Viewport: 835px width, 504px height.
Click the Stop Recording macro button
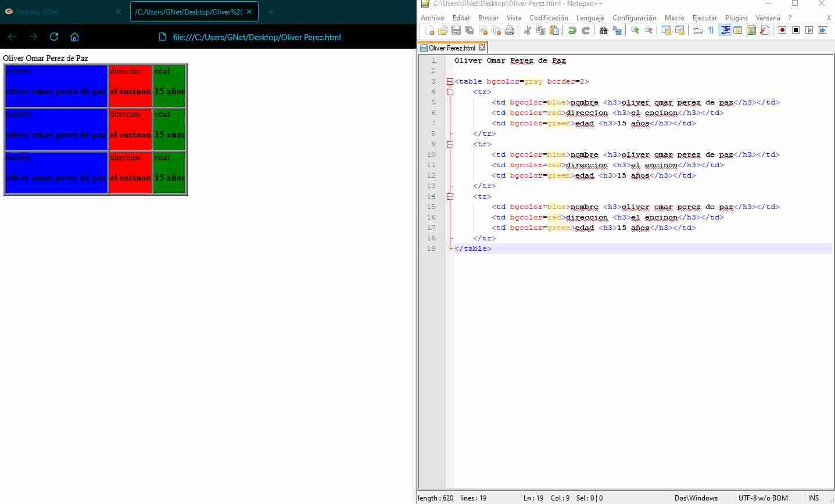coord(795,30)
